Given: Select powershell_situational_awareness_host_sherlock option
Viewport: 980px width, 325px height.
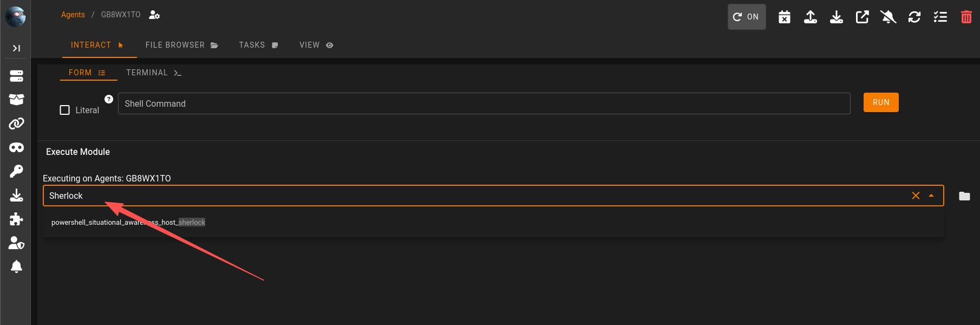Looking at the screenshot, I should pos(128,223).
